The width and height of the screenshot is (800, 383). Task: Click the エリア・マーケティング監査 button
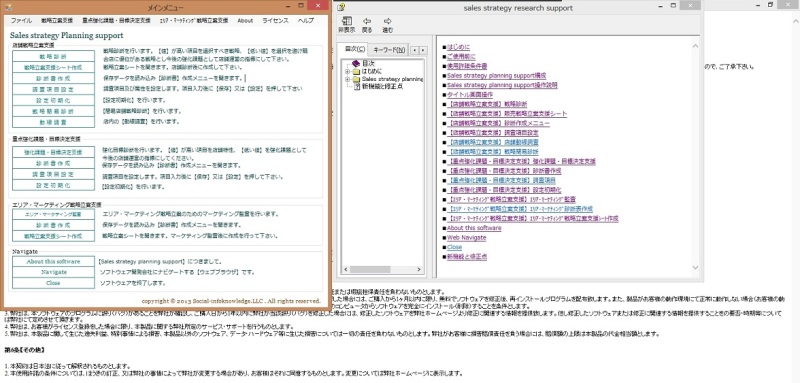click(54, 214)
